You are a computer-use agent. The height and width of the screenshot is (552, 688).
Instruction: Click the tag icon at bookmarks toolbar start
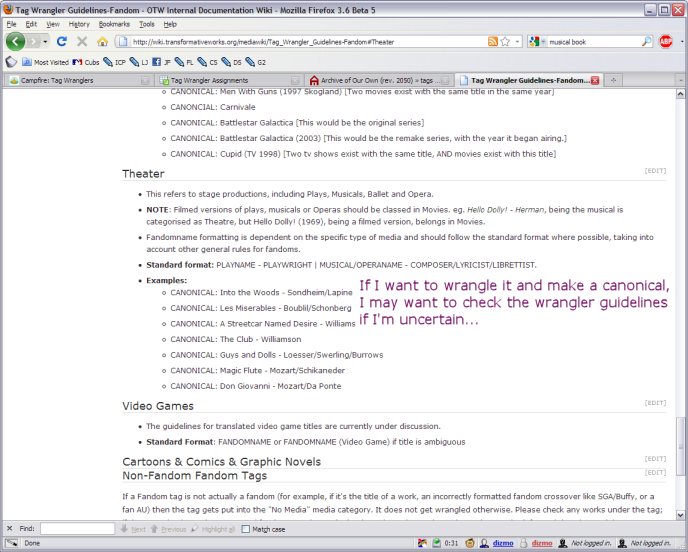[x=11, y=62]
